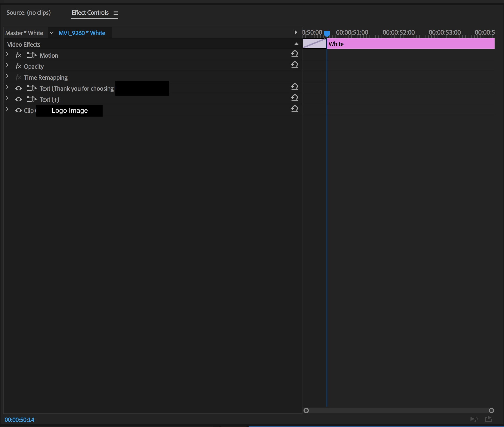Click the transition thumbnail before White clip

pyautogui.click(x=315, y=43)
